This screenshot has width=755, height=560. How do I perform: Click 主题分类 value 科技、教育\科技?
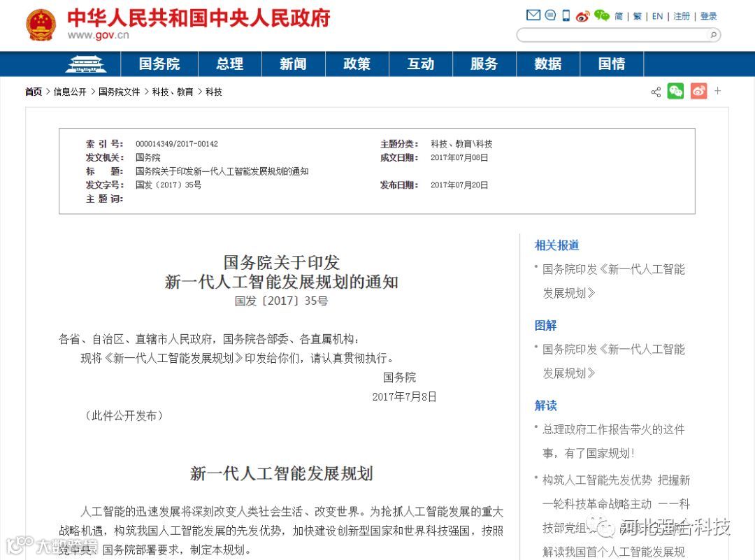tap(461, 144)
